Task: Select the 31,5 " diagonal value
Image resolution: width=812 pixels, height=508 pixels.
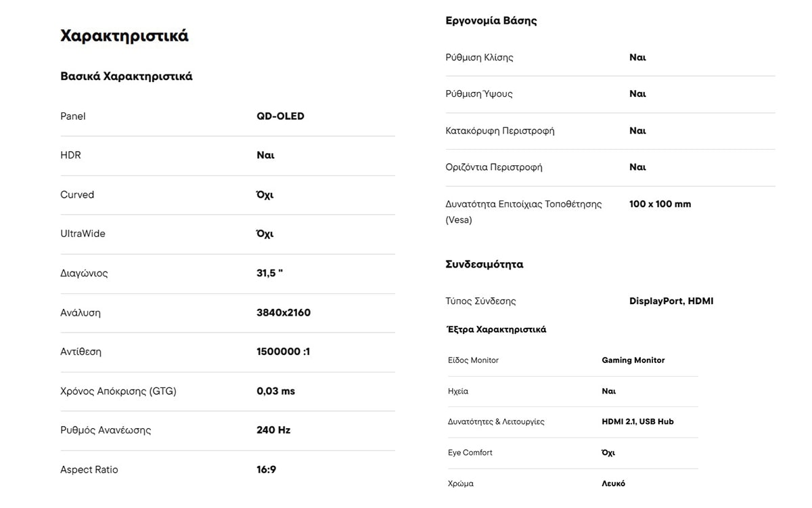Action: click(x=269, y=274)
